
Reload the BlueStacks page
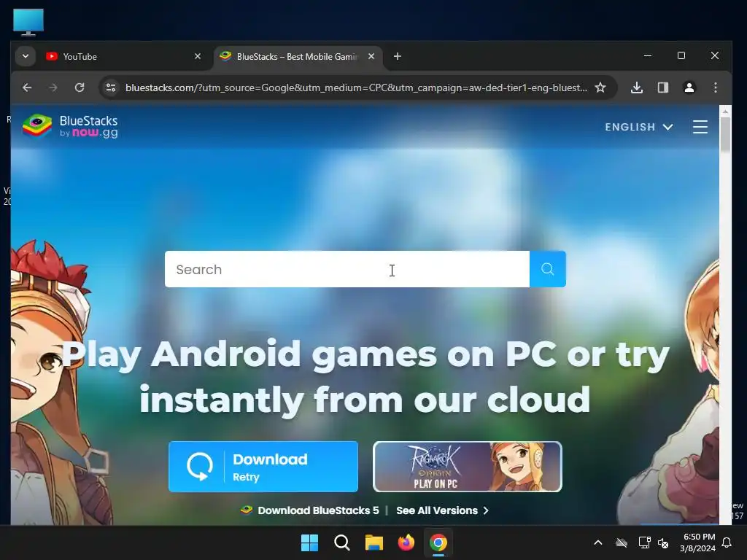(x=80, y=87)
